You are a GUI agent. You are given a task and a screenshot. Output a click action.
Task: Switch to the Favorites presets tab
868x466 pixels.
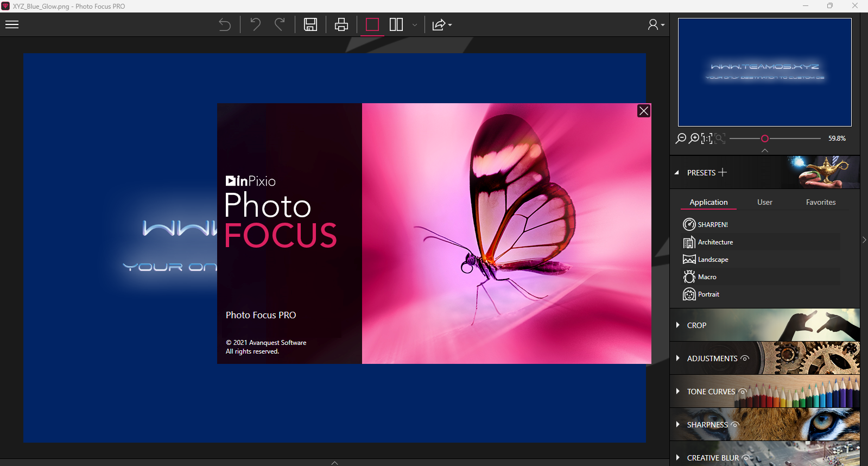pos(821,202)
